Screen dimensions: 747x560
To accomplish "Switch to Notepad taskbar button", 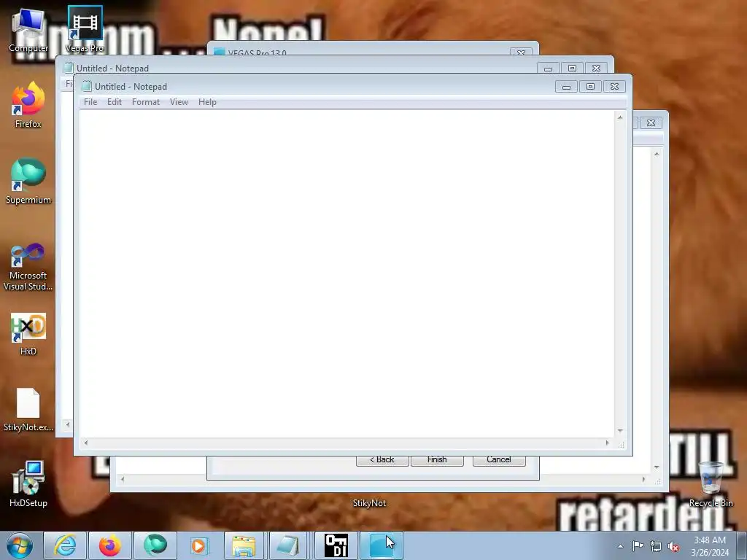I will 289,545.
